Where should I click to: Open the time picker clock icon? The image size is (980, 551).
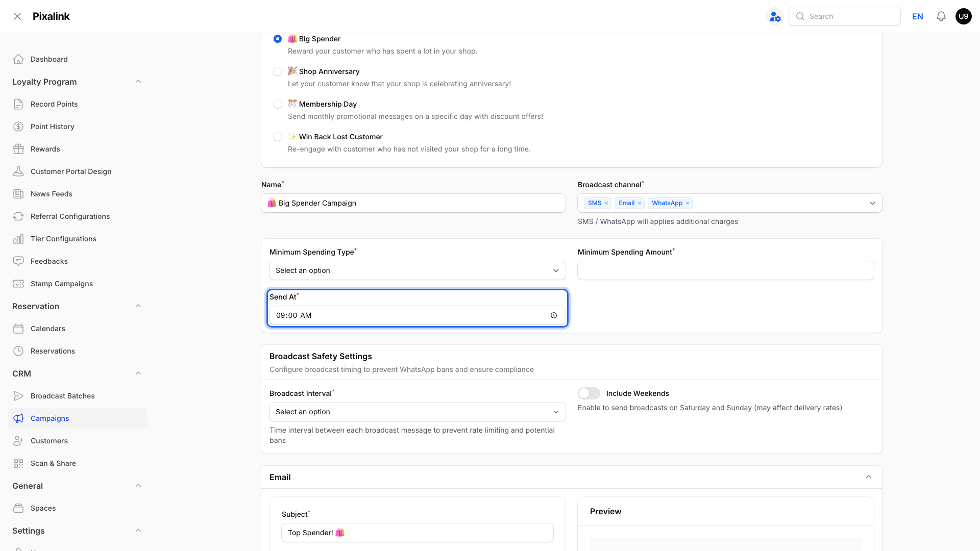coord(554,315)
